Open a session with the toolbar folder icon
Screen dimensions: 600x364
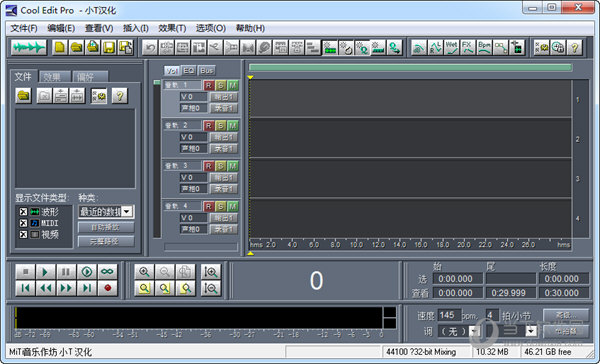77,47
